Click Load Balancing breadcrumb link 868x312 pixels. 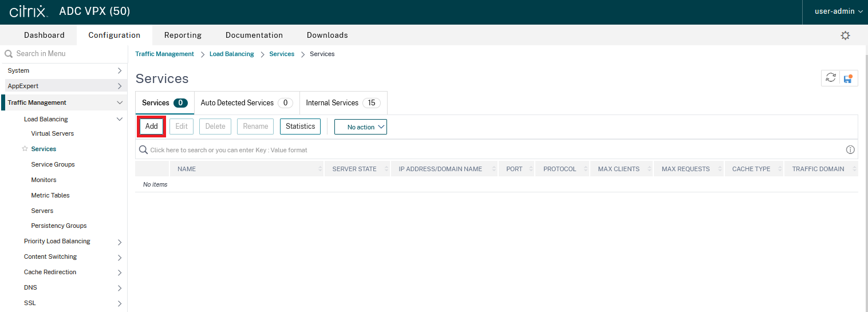(x=231, y=54)
